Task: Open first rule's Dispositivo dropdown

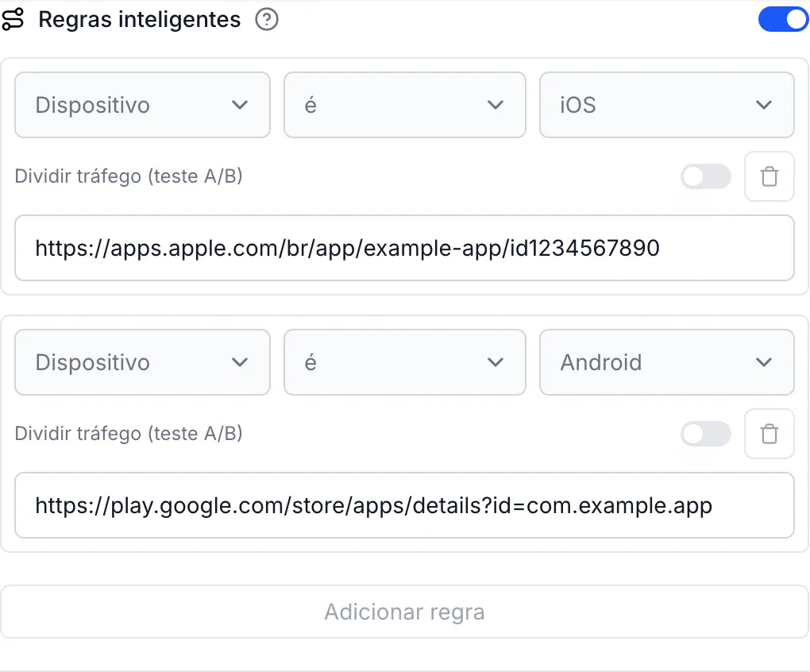Action: click(x=143, y=105)
